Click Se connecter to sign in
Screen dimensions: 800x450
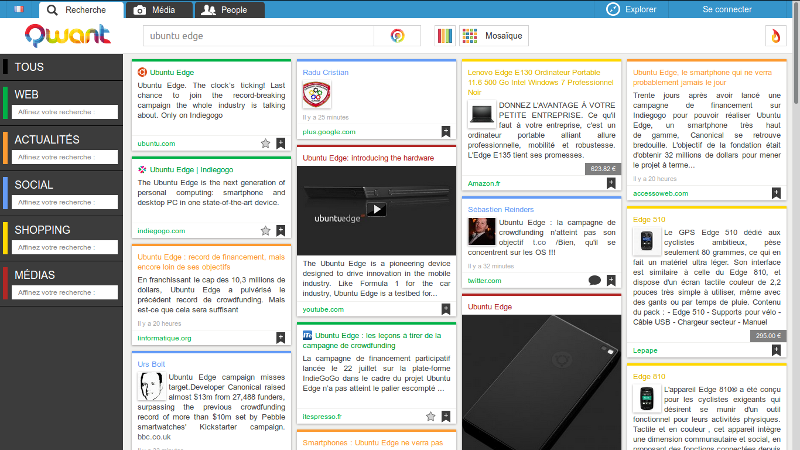(x=727, y=9)
